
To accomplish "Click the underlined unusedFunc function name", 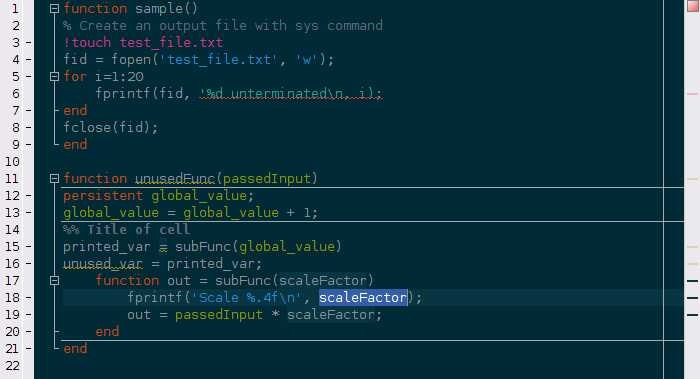I will [175, 179].
